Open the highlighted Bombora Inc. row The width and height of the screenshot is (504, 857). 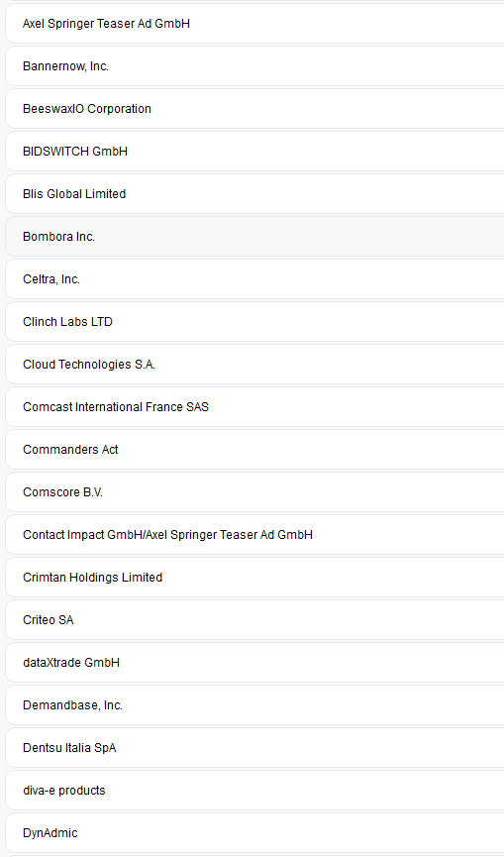click(x=254, y=237)
